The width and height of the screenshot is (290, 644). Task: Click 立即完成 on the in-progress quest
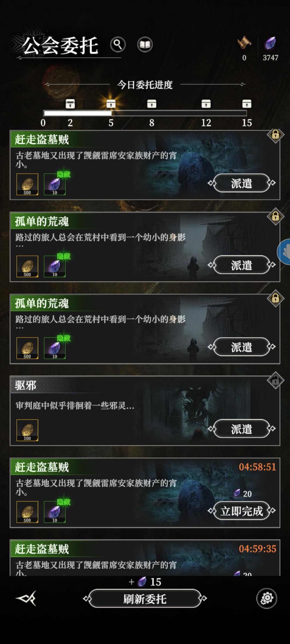(x=242, y=511)
